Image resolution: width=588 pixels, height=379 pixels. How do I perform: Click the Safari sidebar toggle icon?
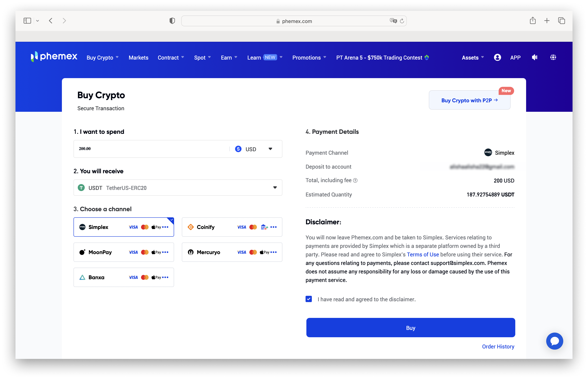(x=27, y=21)
